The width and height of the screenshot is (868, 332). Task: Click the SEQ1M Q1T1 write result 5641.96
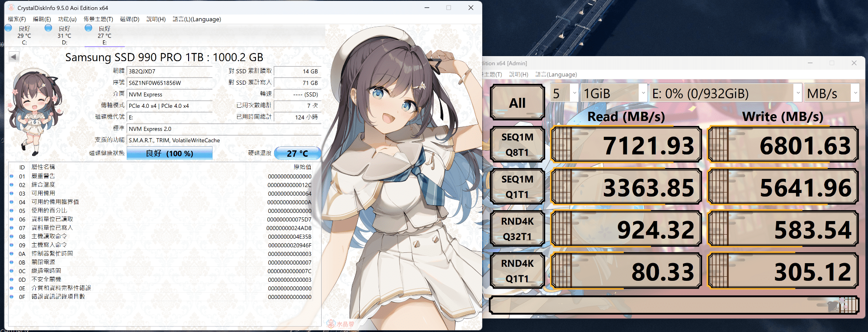click(783, 187)
